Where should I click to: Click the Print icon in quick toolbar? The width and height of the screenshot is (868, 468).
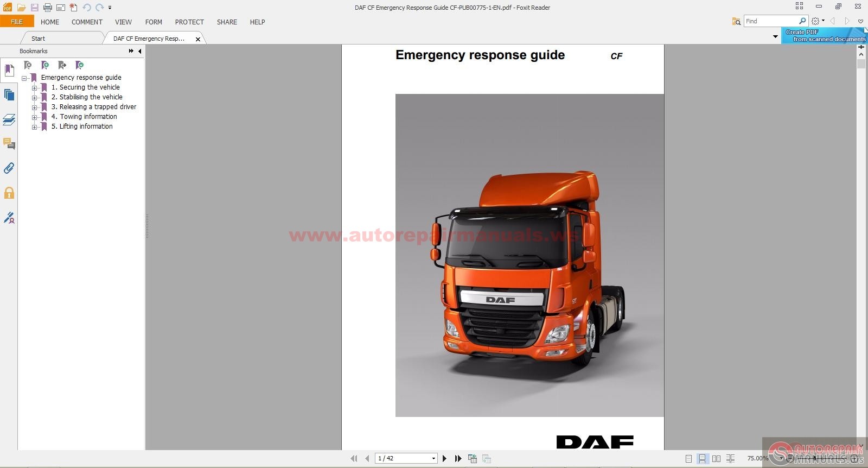(x=47, y=8)
